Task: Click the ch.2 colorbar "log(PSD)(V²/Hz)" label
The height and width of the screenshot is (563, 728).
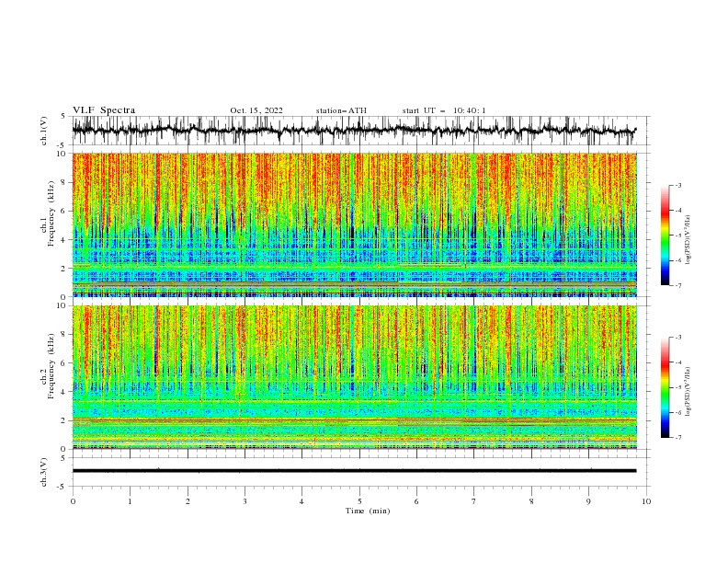Action: pyautogui.click(x=688, y=392)
